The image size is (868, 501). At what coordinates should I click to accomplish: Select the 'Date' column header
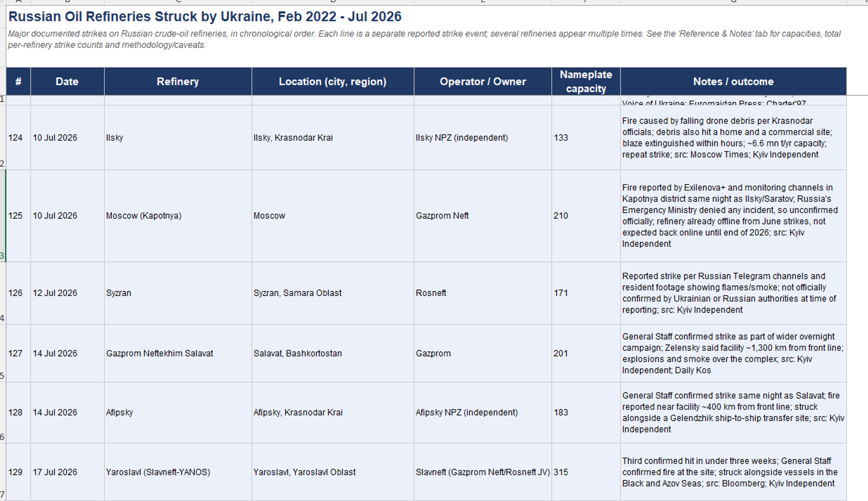point(67,82)
